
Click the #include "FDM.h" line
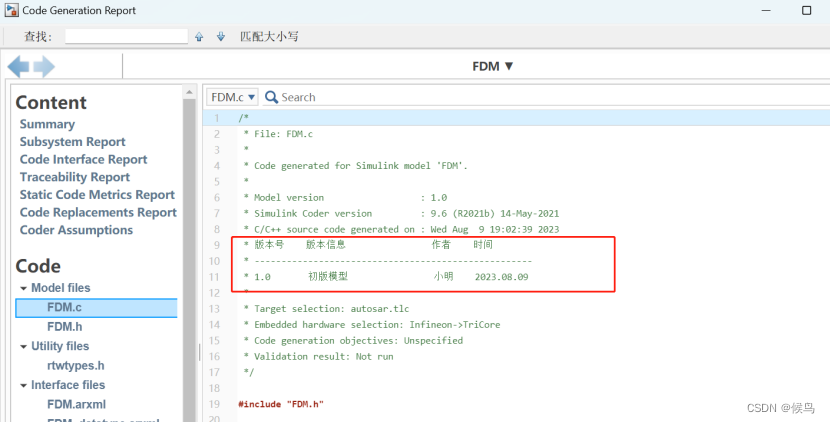point(281,404)
